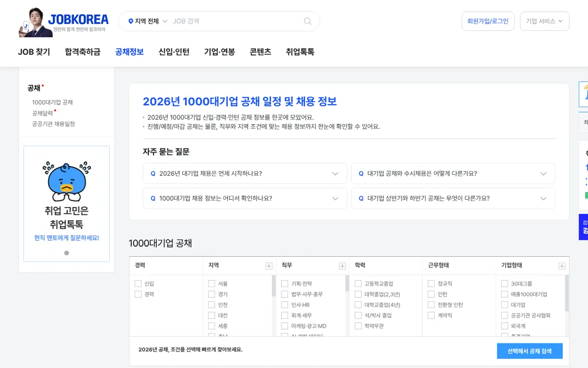
Task: Check the 경력 checkbox
Action: (138, 294)
